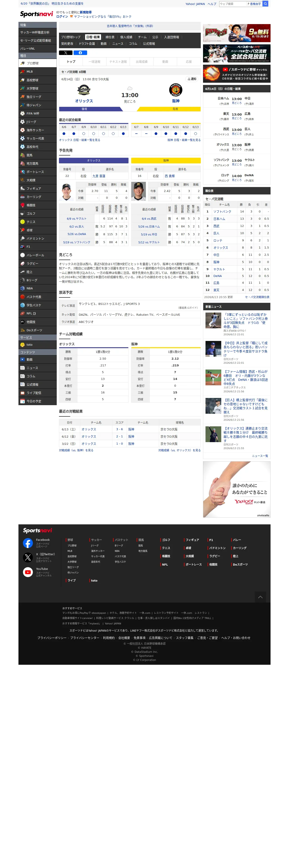Click the 吉井理人 監督時代の「大後悔」 headline link
Image resolution: width=289 pixels, height=868 pixels.
130,26
